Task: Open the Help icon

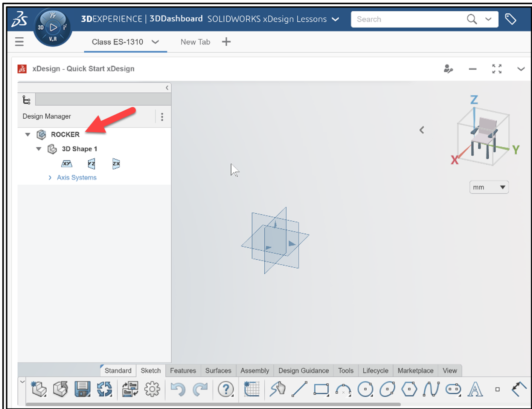Action: point(225,389)
